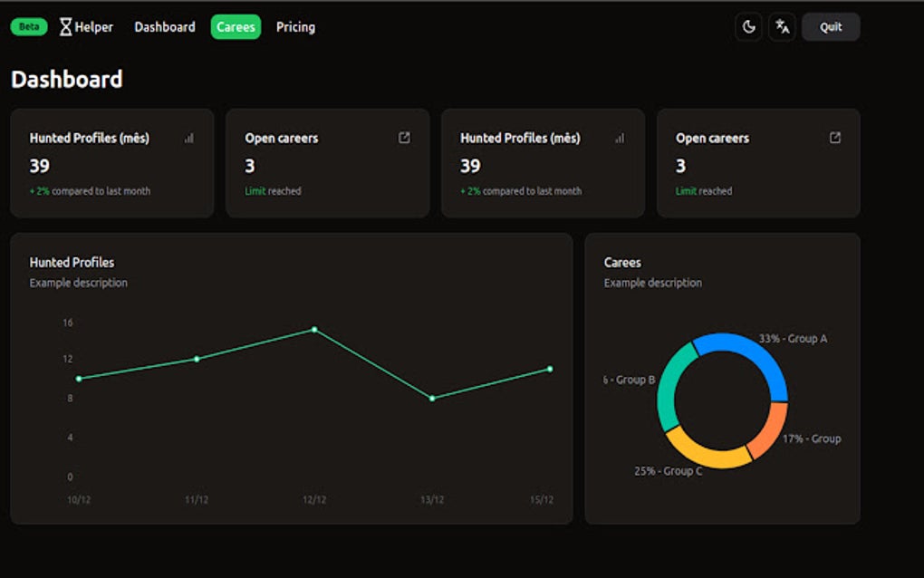The image size is (924, 578).
Task: Click the "15/12" x-axis date label
Action: tap(542, 500)
